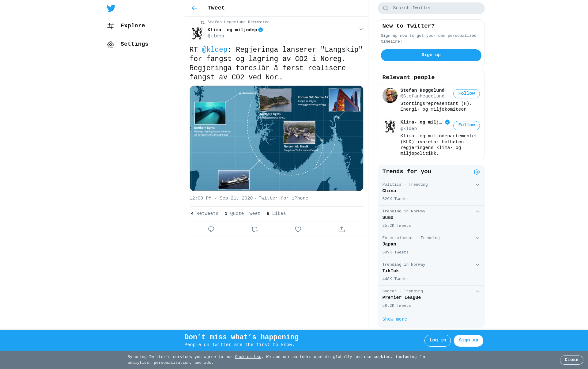Like the tweet with heart icon
Viewport: 588px width, 369px height.
click(x=298, y=229)
